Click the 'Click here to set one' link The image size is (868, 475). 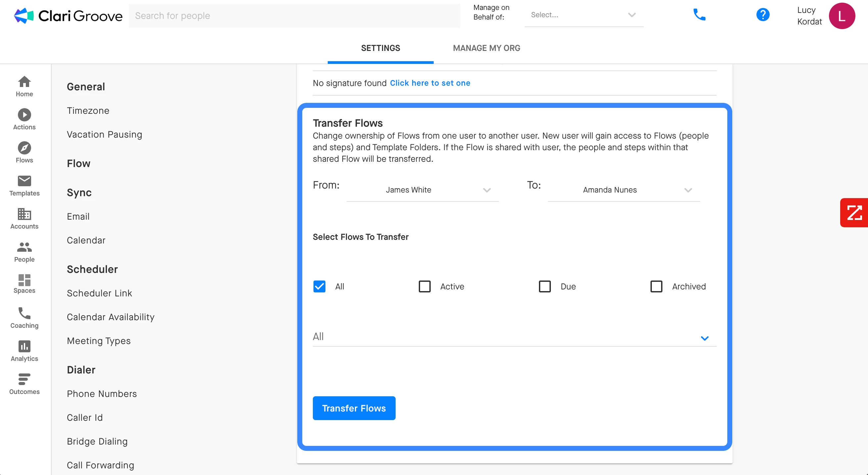pos(430,83)
